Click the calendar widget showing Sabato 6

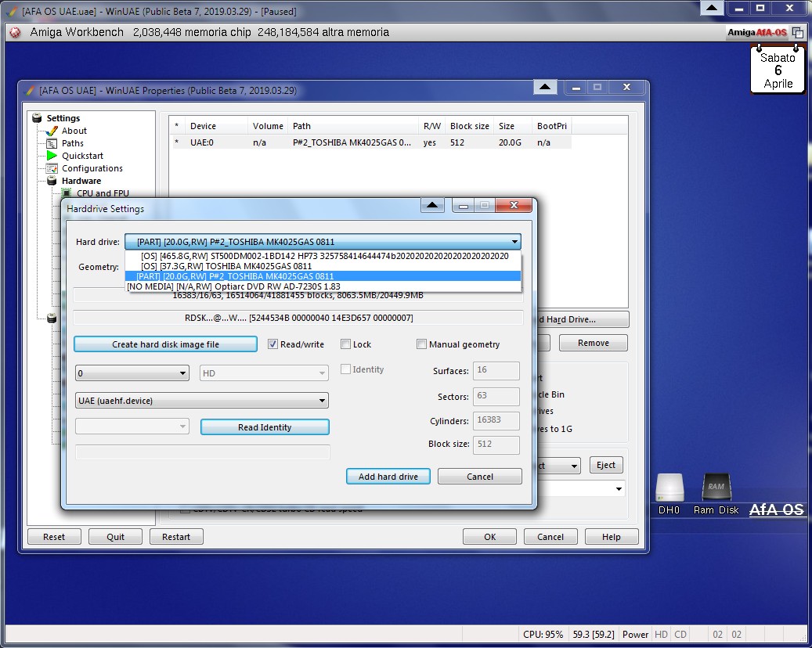(x=778, y=70)
